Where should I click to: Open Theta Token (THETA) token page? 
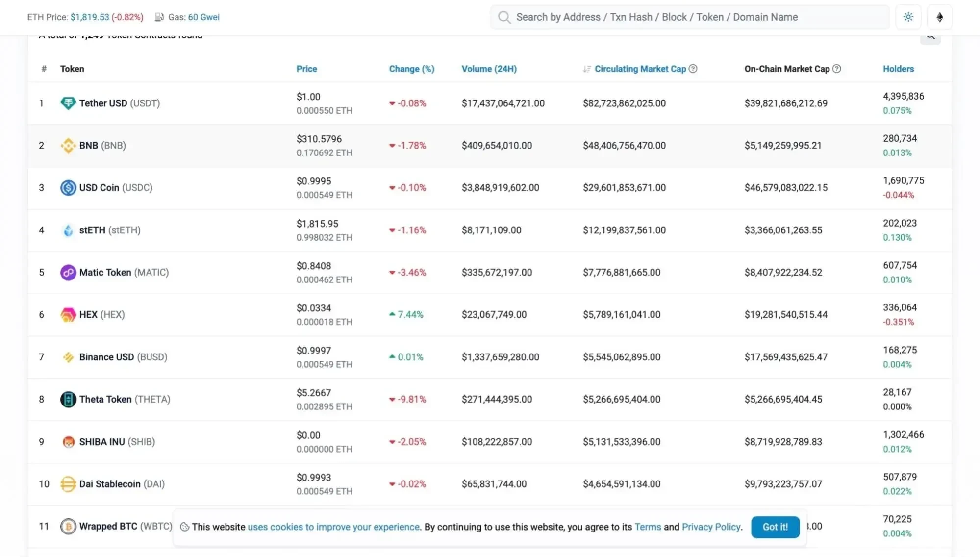125,400
